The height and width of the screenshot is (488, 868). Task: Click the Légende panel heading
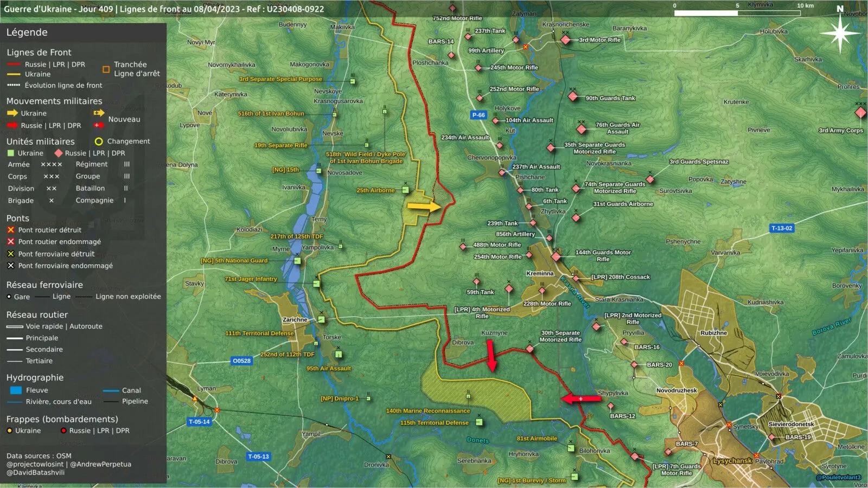coord(27,33)
